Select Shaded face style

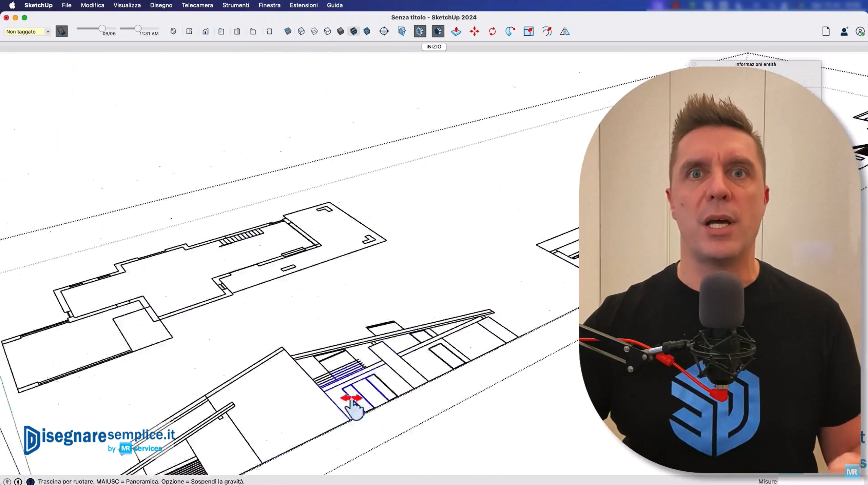tap(340, 31)
